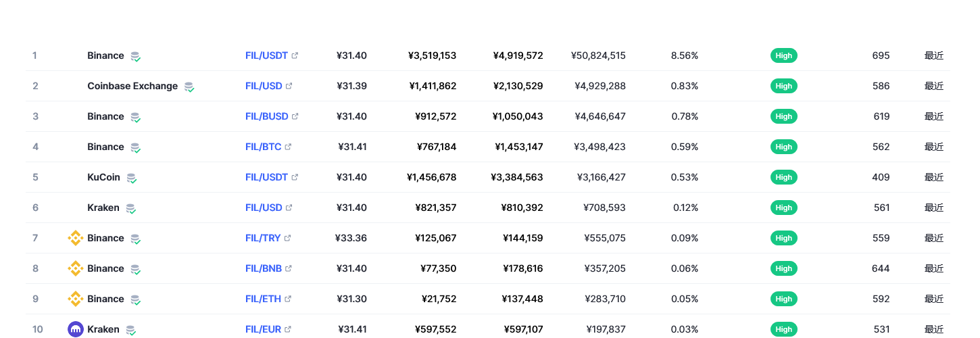980x338 pixels.
Task: Select the Coinbase Exchange name
Action: pos(132,86)
